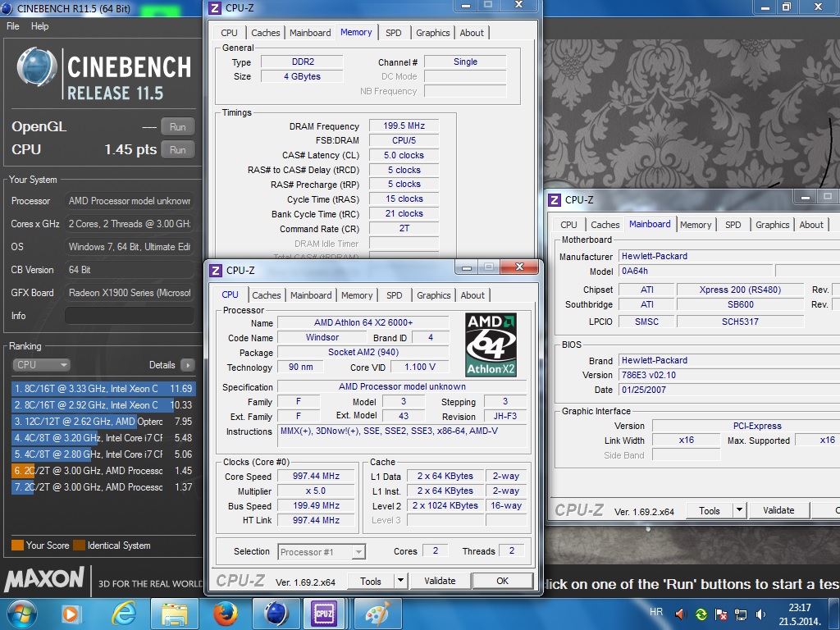Switch to Caches tab in front CPU-Z
Viewport: 840px width, 630px height.
coord(267,295)
